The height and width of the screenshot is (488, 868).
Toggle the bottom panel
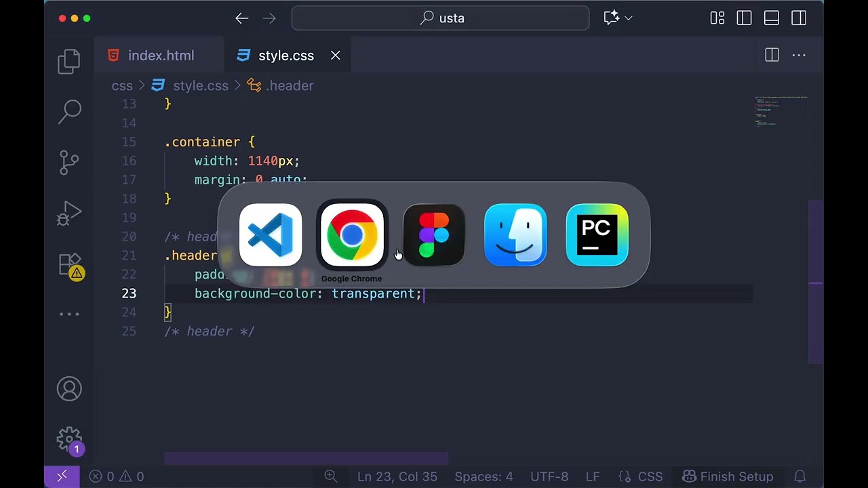pos(772,18)
